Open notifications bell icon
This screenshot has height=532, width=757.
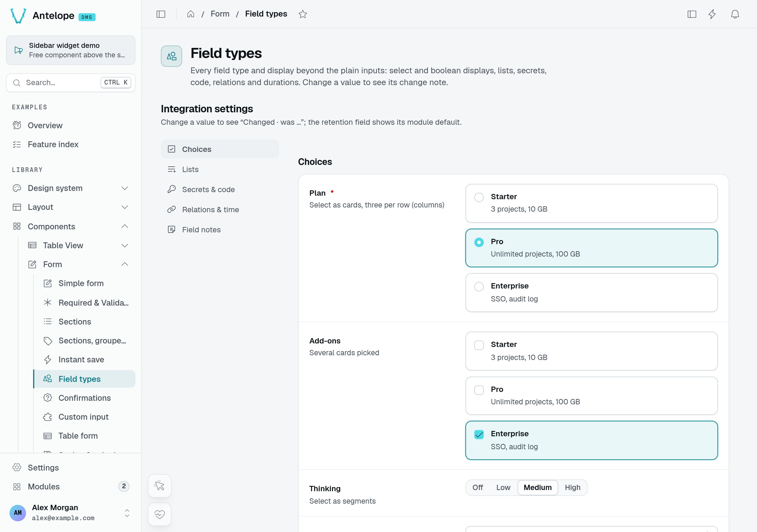pyautogui.click(x=735, y=14)
